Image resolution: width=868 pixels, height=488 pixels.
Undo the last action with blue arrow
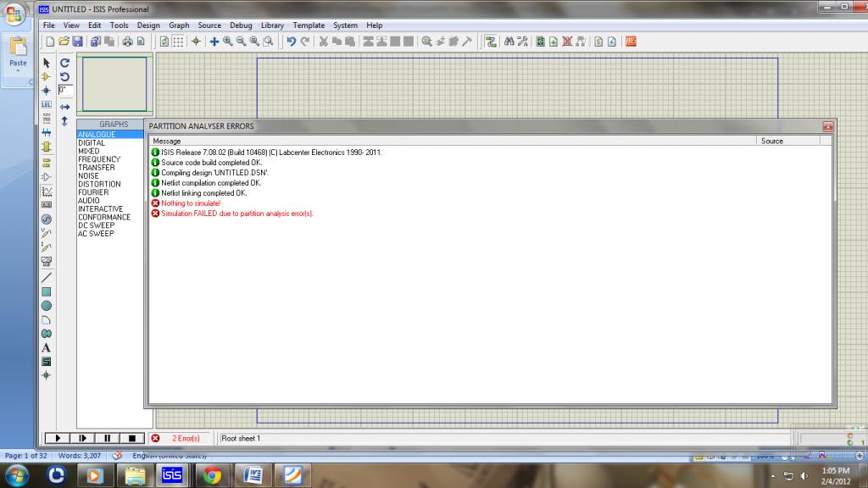(292, 42)
